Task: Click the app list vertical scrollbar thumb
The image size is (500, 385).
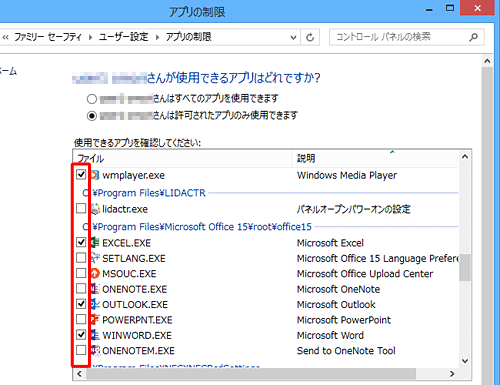Action: (465, 267)
